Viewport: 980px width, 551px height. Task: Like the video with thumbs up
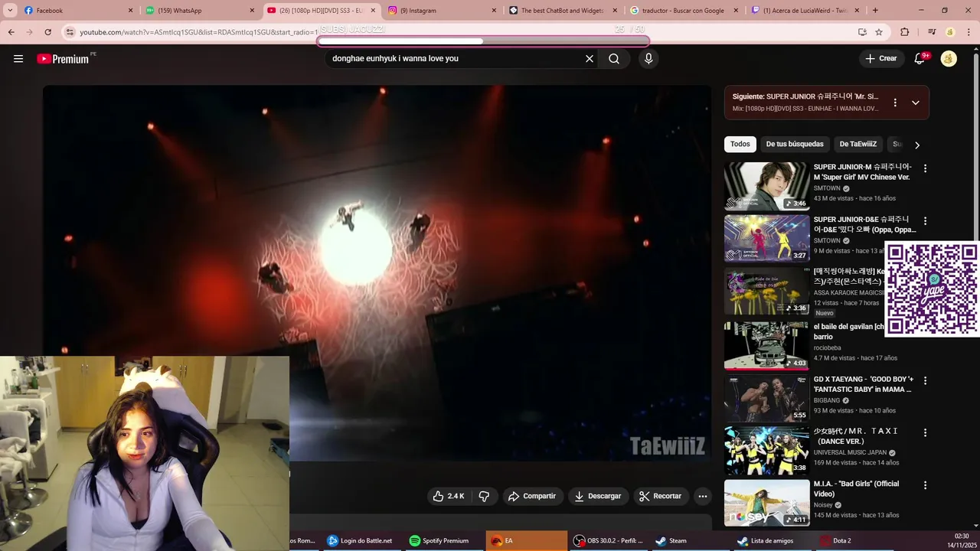click(449, 496)
